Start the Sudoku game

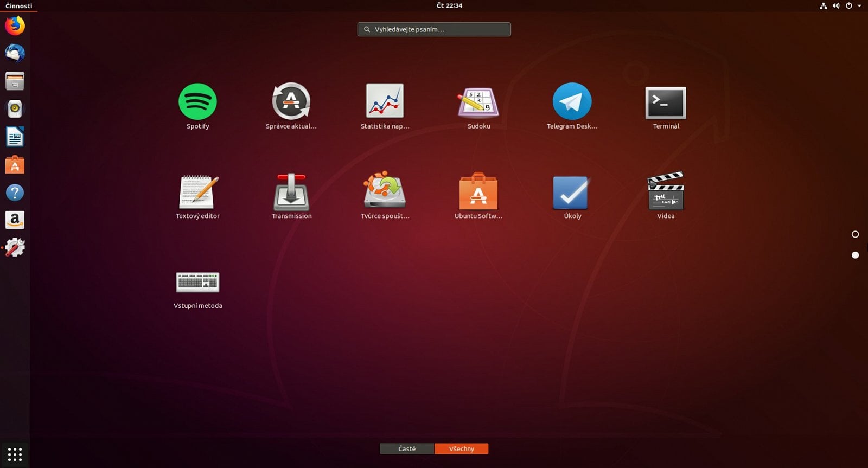pos(478,102)
